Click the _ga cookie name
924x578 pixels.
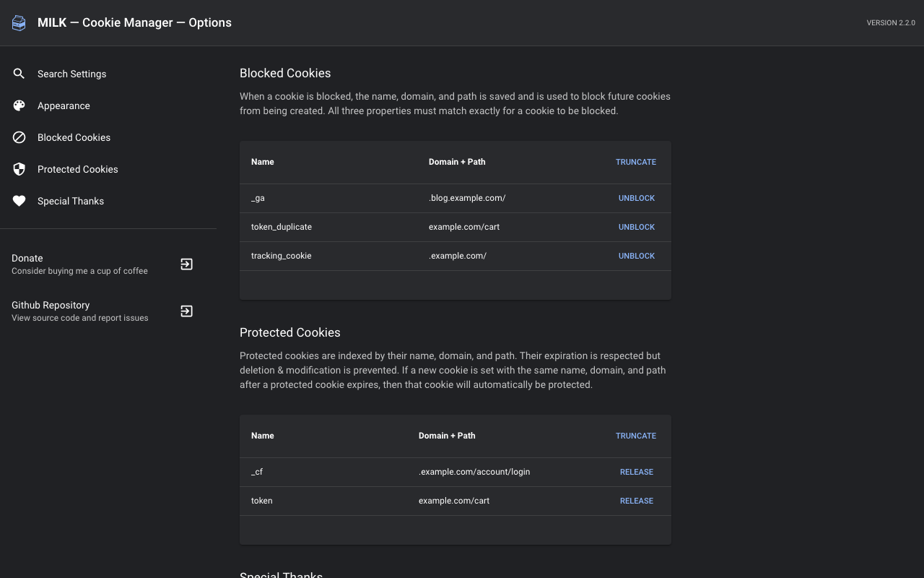pos(258,198)
